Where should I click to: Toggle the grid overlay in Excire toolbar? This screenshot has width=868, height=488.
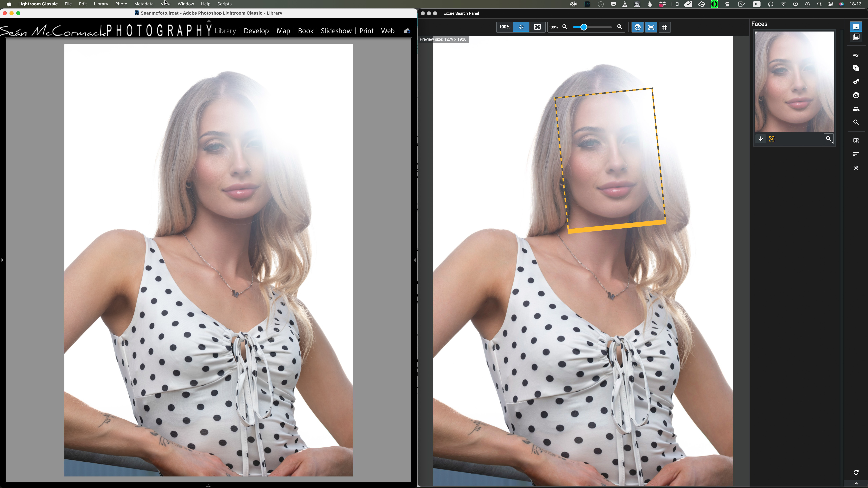tap(665, 27)
